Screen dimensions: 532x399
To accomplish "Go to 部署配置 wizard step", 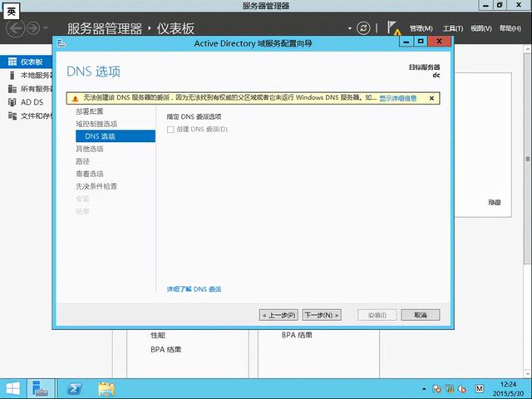I will point(90,111).
